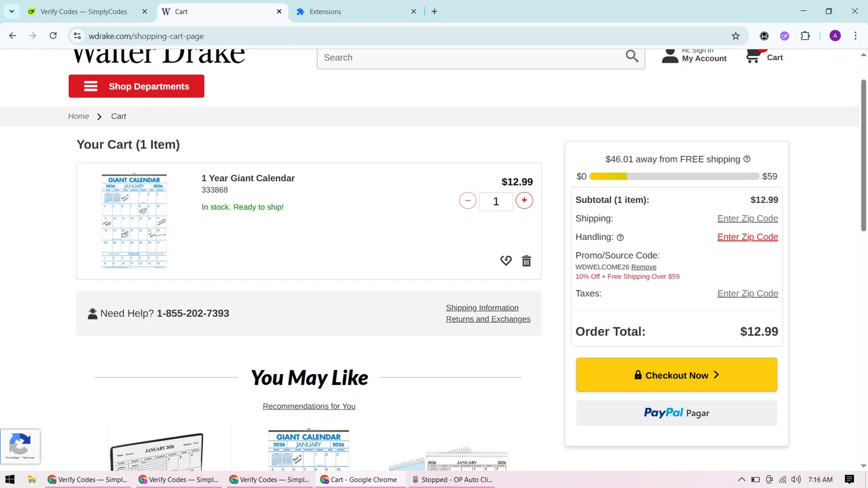
Task: Remove the WDWELCOME26 promo code
Action: tap(644, 267)
